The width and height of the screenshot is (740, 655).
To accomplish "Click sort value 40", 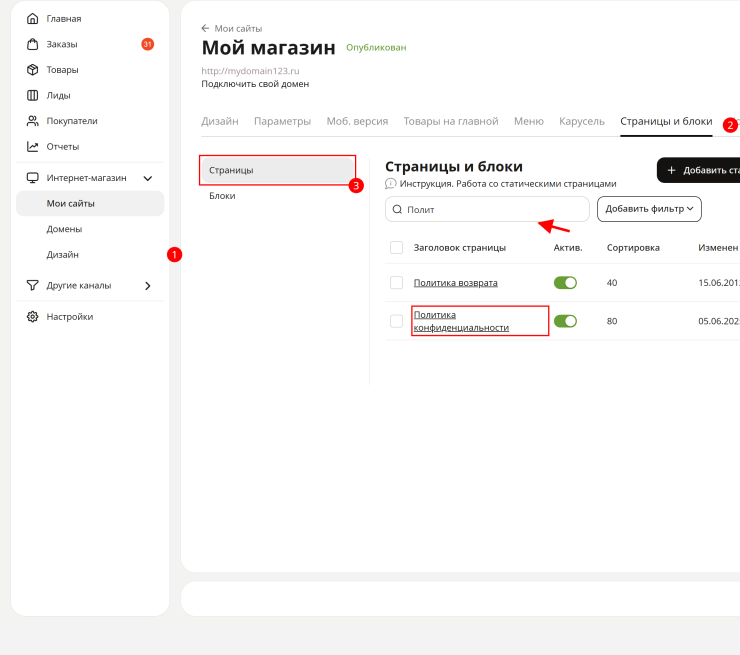I will point(612,283).
